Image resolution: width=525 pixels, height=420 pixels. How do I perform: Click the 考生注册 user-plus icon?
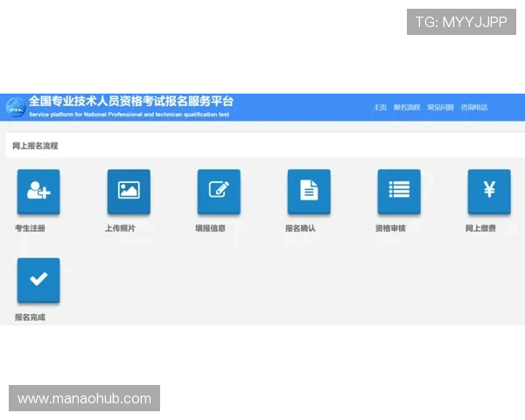pyautogui.click(x=38, y=192)
